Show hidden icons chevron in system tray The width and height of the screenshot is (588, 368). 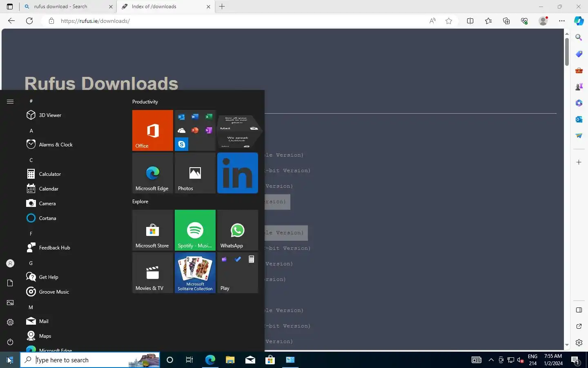point(491,360)
